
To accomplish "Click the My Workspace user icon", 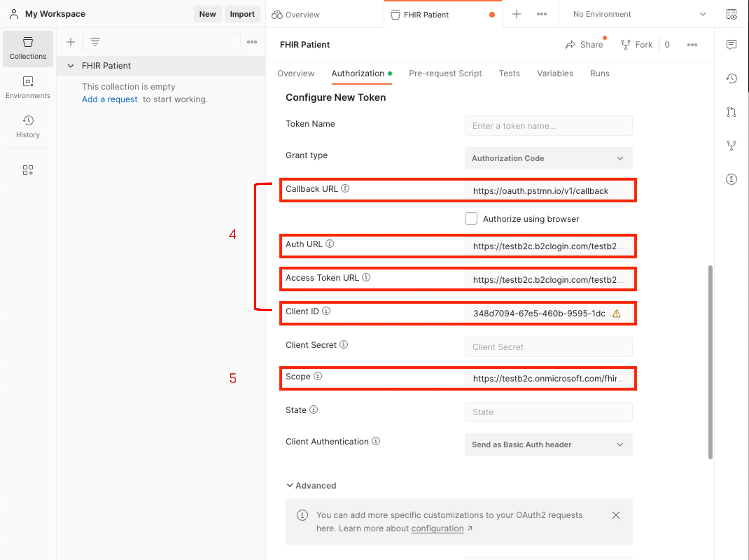I will point(14,14).
